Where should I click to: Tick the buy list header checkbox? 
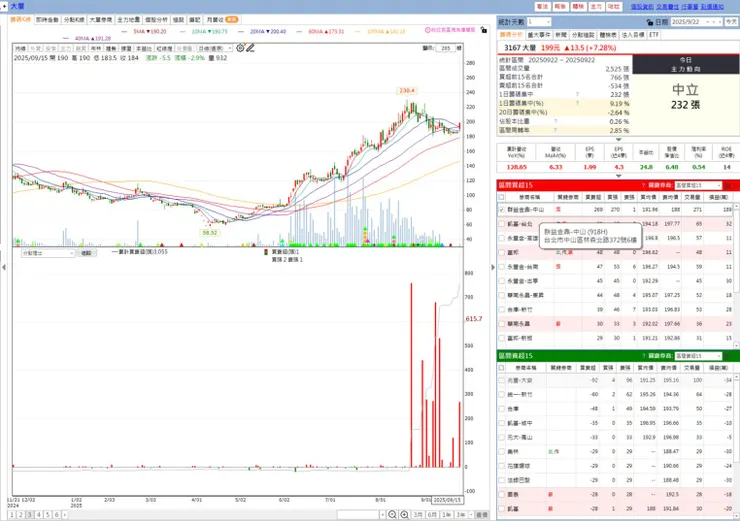[501, 197]
